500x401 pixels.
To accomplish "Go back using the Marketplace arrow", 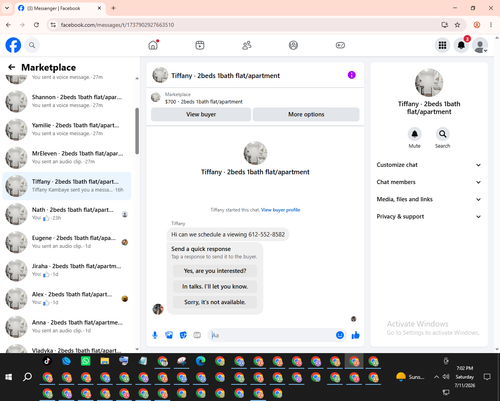I will pyautogui.click(x=12, y=67).
